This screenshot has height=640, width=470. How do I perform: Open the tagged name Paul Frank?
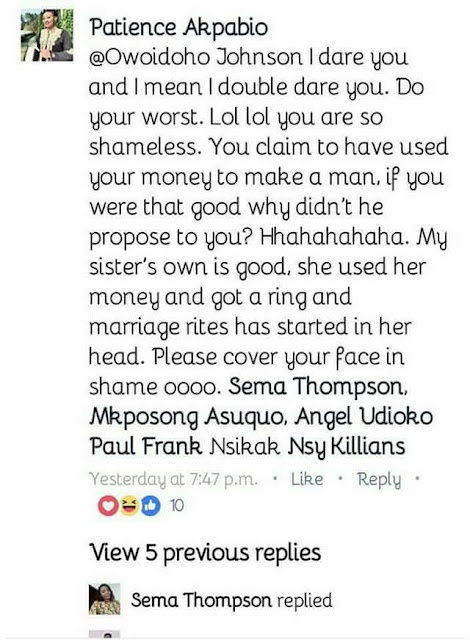[x=146, y=446]
